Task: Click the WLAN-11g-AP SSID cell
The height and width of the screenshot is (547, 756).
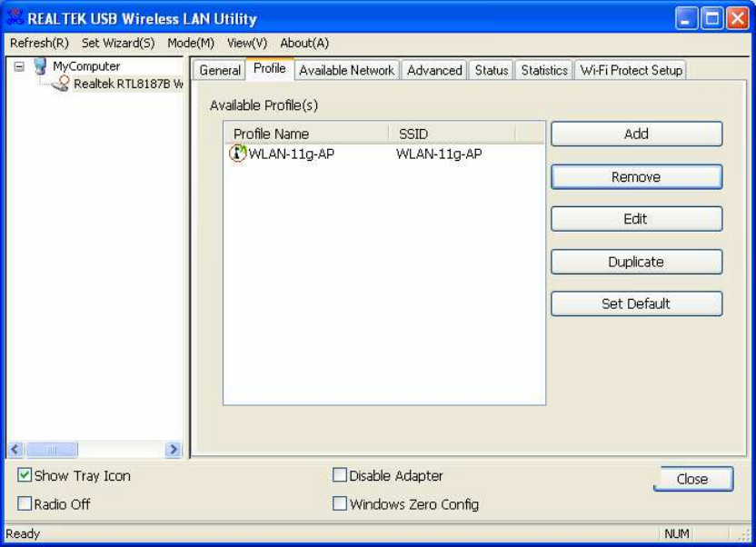Action: click(x=439, y=154)
